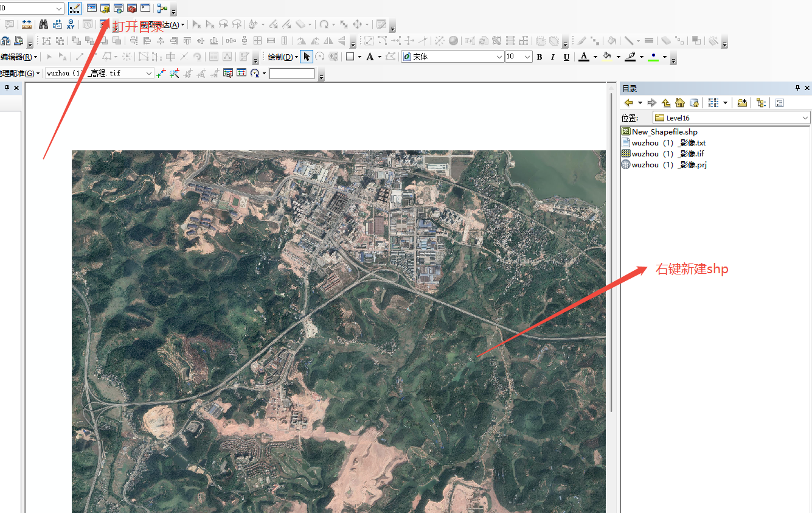Toggle bold text formatting
Viewport: 812px width, 513px height.
pos(540,57)
